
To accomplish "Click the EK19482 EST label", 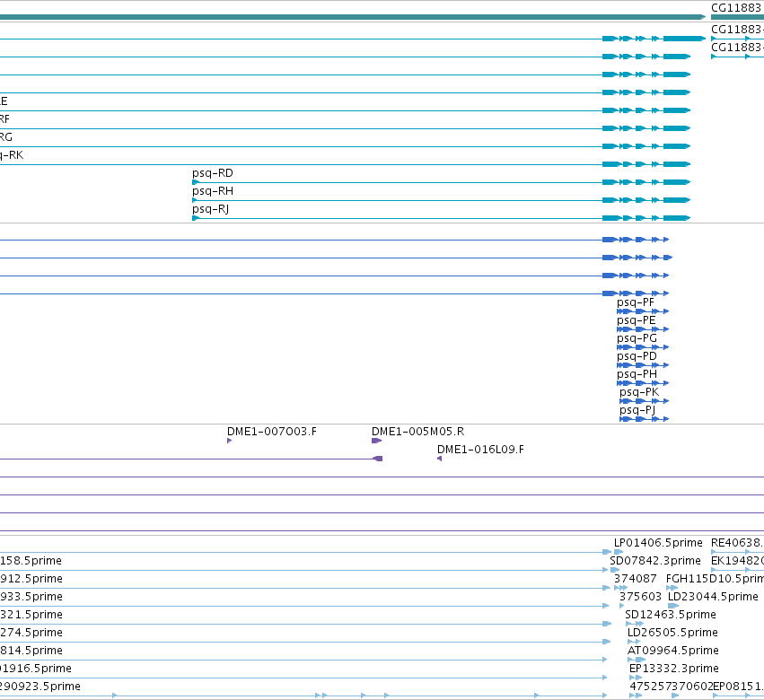I will [737, 561].
